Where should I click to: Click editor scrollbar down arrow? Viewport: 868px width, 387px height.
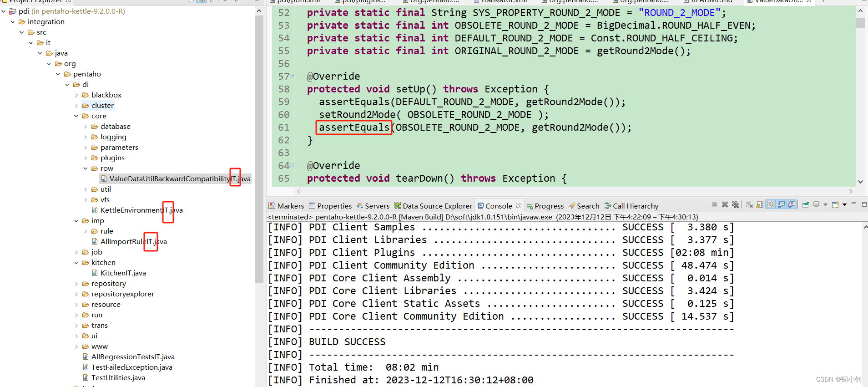(x=860, y=182)
